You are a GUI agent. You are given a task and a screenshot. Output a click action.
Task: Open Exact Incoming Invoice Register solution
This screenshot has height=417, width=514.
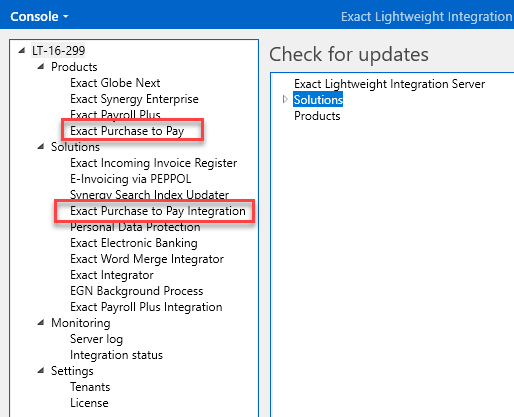tap(153, 163)
